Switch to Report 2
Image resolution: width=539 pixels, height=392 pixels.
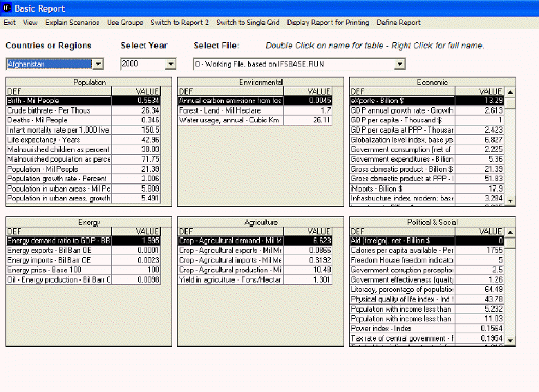coord(180,23)
